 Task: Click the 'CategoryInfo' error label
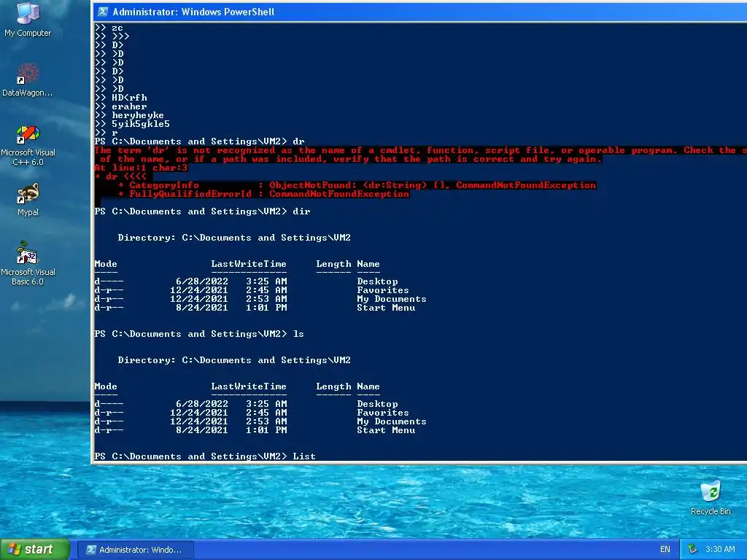164,185
